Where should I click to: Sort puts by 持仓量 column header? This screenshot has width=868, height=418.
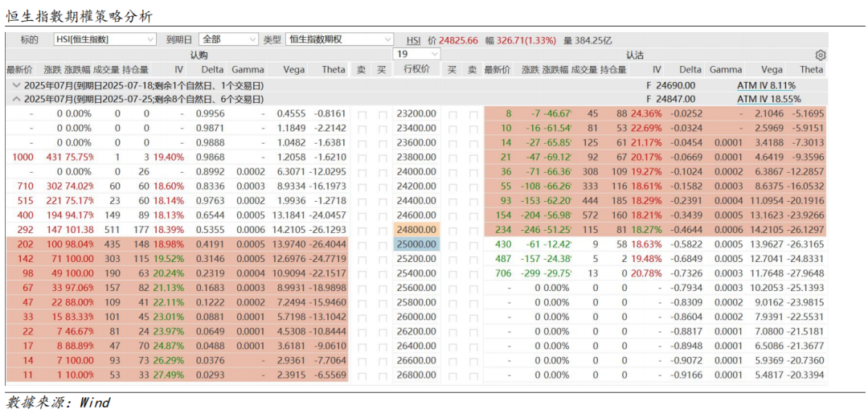coord(613,69)
